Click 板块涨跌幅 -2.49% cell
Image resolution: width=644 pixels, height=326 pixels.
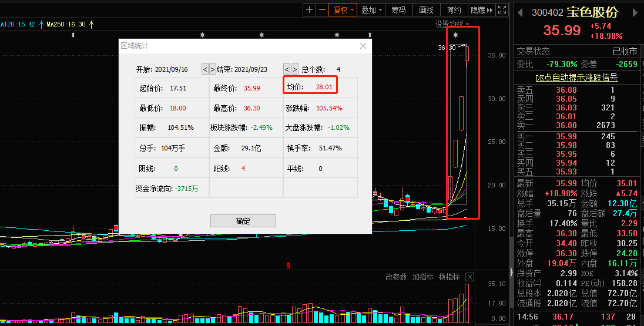click(246, 127)
